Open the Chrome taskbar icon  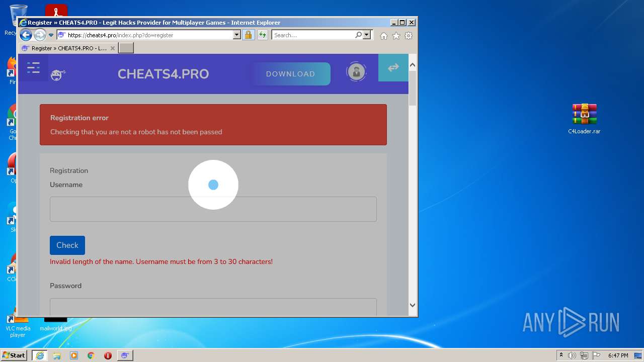click(x=91, y=355)
